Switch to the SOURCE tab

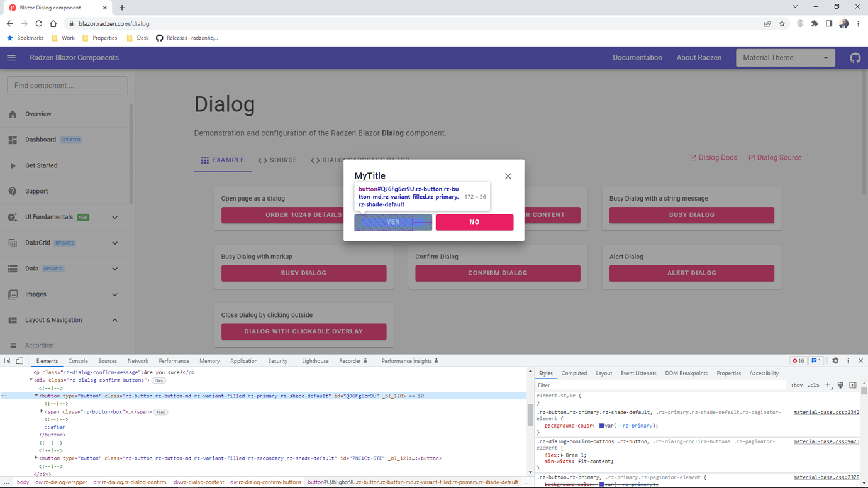pyautogui.click(x=277, y=160)
